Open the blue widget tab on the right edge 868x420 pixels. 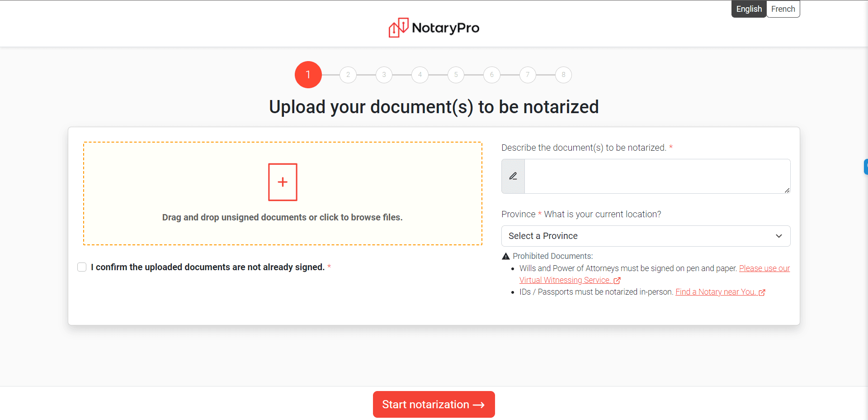pyautogui.click(x=865, y=167)
